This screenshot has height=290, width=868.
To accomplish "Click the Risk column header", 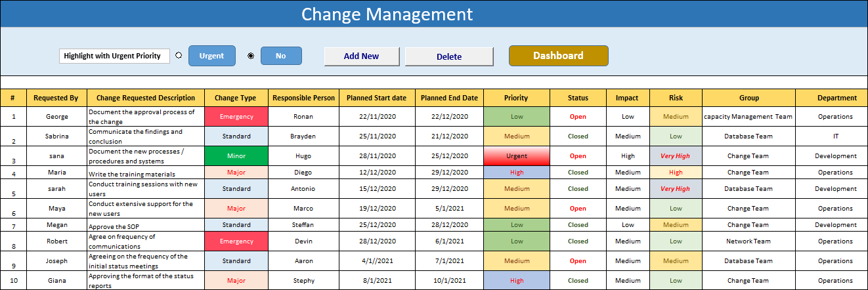I will [x=676, y=98].
